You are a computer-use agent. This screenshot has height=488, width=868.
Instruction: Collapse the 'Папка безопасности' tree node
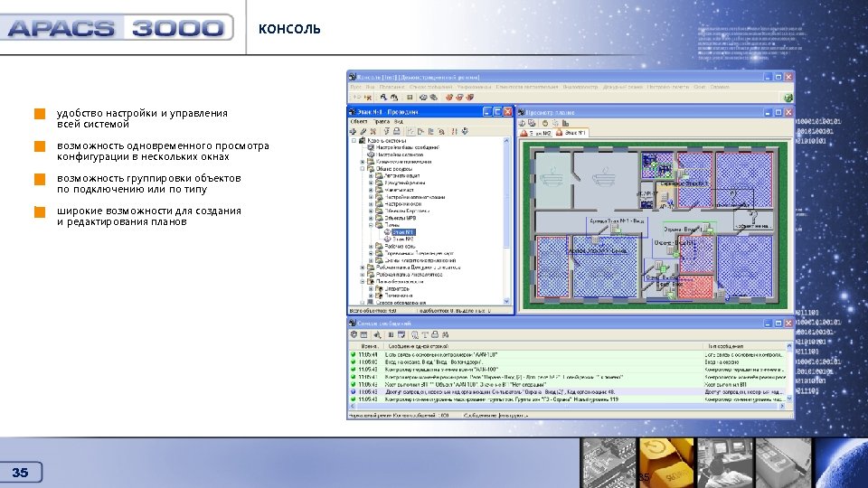pos(363,282)
